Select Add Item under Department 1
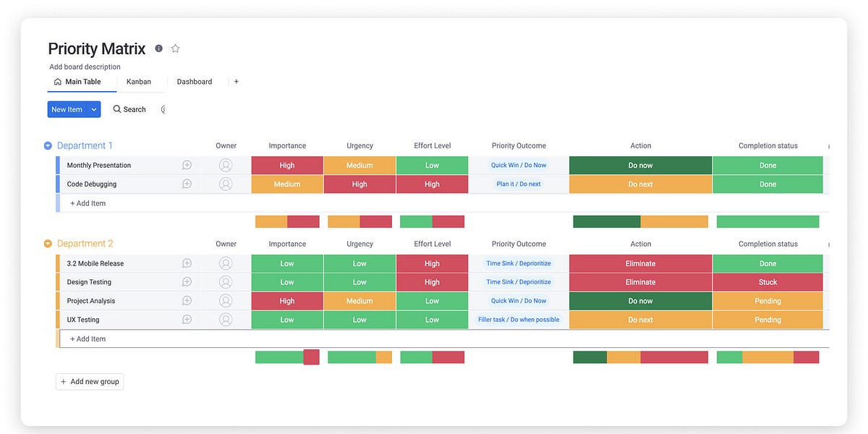The height and width of the screenshot is (434, 868). point(87,203)
